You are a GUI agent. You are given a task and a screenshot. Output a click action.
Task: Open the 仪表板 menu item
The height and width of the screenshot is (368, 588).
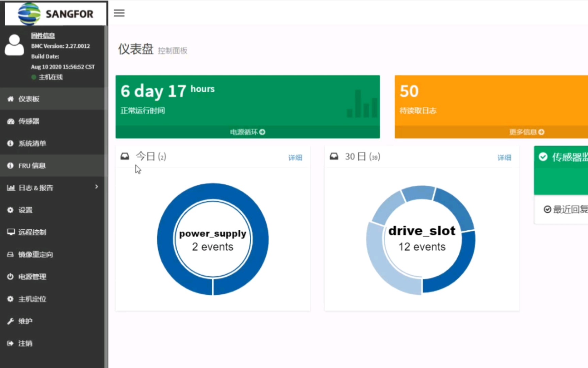pos(52,99)
